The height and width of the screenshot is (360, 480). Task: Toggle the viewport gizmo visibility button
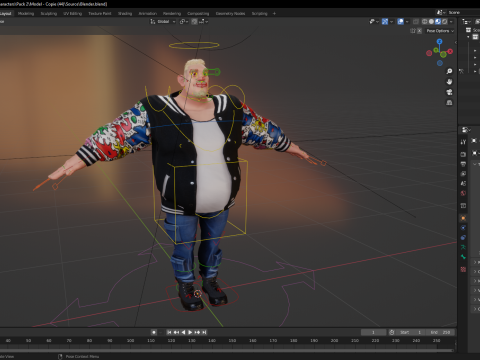coord(385,22)
